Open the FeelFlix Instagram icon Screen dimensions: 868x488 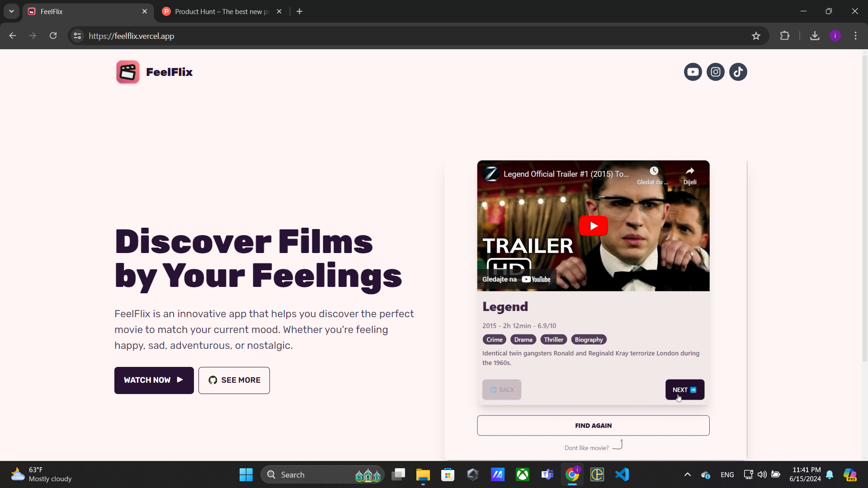tap(715, 72)
